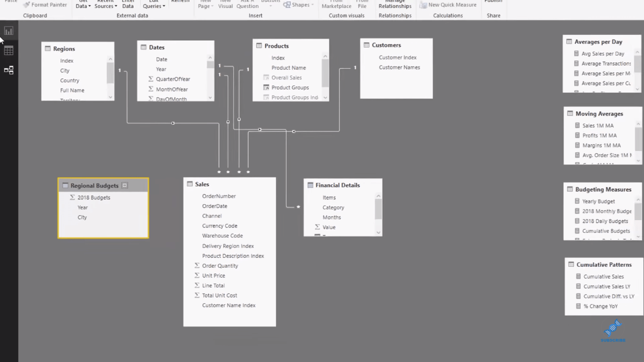644x362 pixels.
Task: Click sigma icon beside Order Quantity
Action: pyautogui.click(x=197, y=266)
